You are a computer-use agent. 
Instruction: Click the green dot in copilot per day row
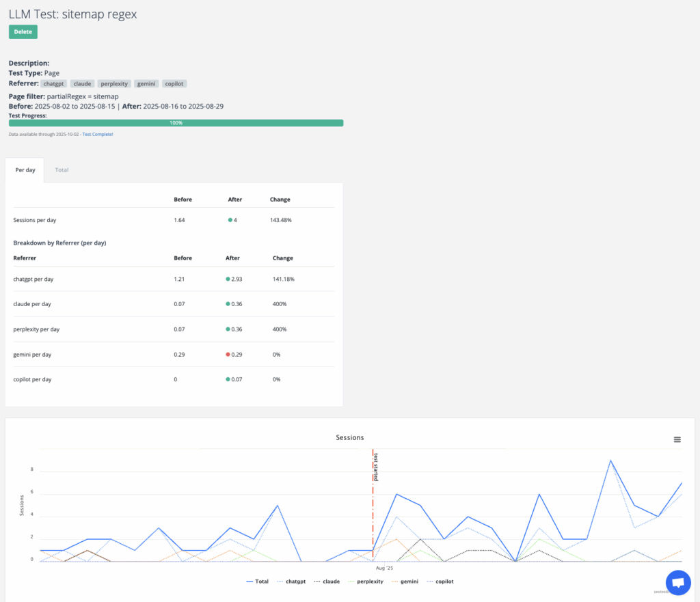[x=228, y=379]
